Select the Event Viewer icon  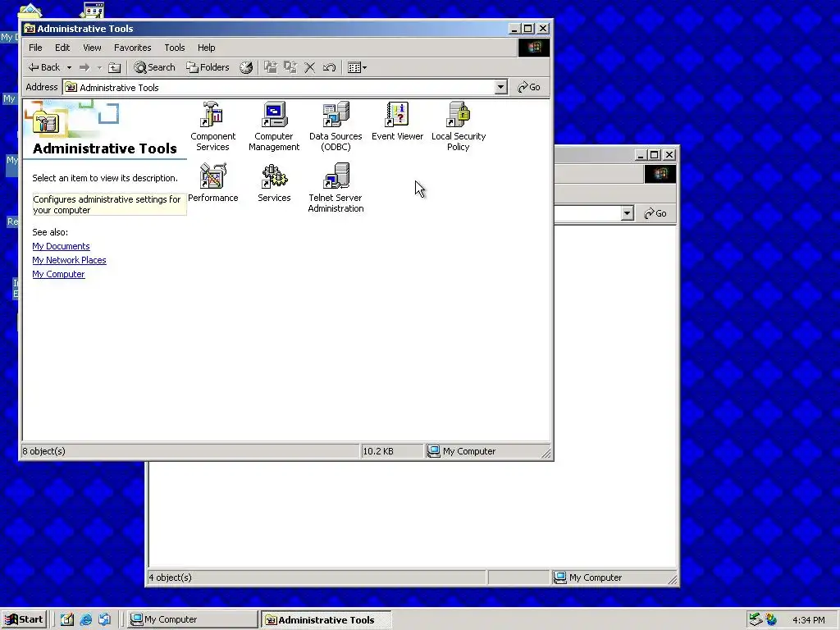pyautogui.click(x=397, y=121)
